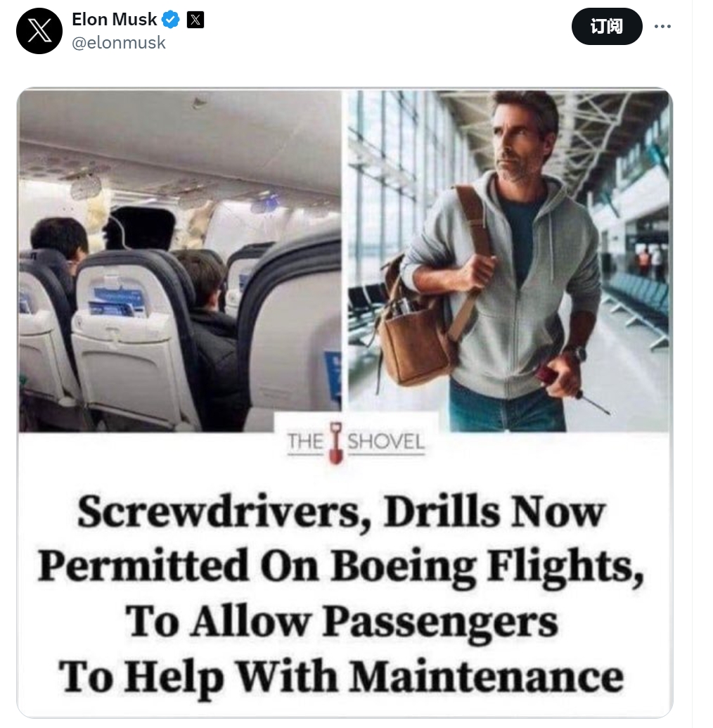
Task: Click the "To Help With Maintenance" line
Action: [x=341, y=678]
